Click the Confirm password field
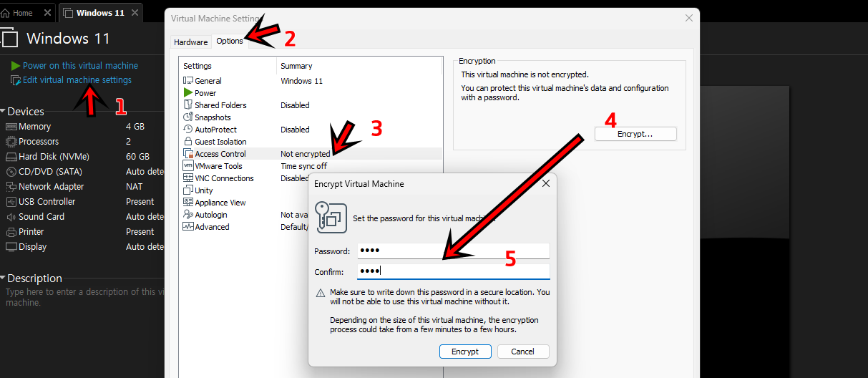Screen dimensions: 868x378 [x=452, y=271]
